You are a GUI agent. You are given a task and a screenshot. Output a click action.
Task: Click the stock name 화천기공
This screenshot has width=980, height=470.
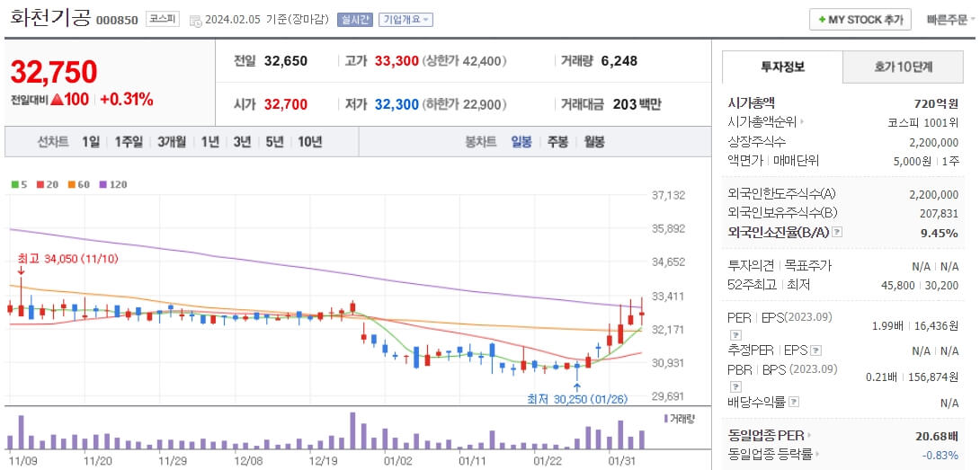pos(50,18)
